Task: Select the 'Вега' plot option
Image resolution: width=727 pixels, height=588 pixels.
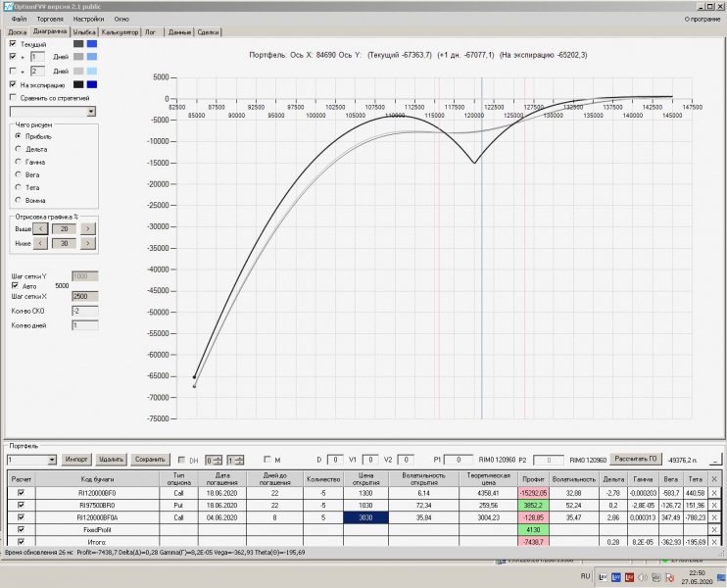Action: [18, 174]
